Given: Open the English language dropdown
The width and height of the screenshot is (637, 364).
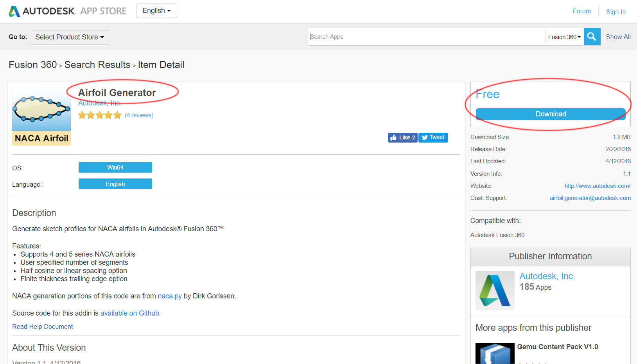Looking at the screenshot, I should [x=156, y=11].
